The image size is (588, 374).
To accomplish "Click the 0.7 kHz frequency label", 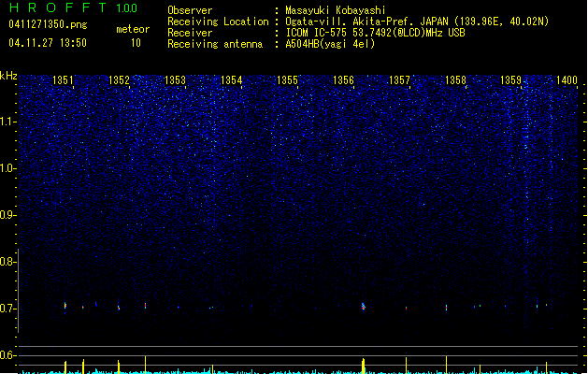I will click(7, 309).
